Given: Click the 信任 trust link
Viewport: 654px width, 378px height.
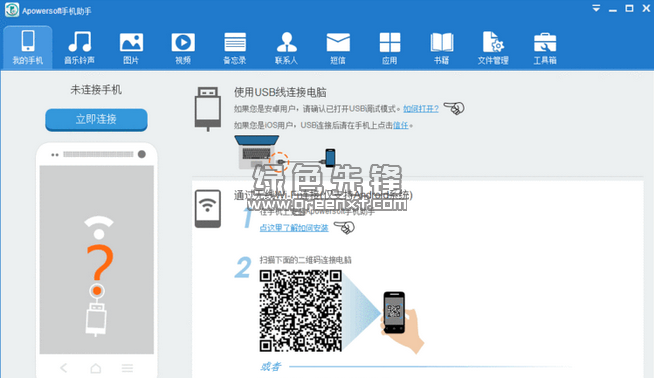Looking at the screenshot, I should [x=400, y=125].
